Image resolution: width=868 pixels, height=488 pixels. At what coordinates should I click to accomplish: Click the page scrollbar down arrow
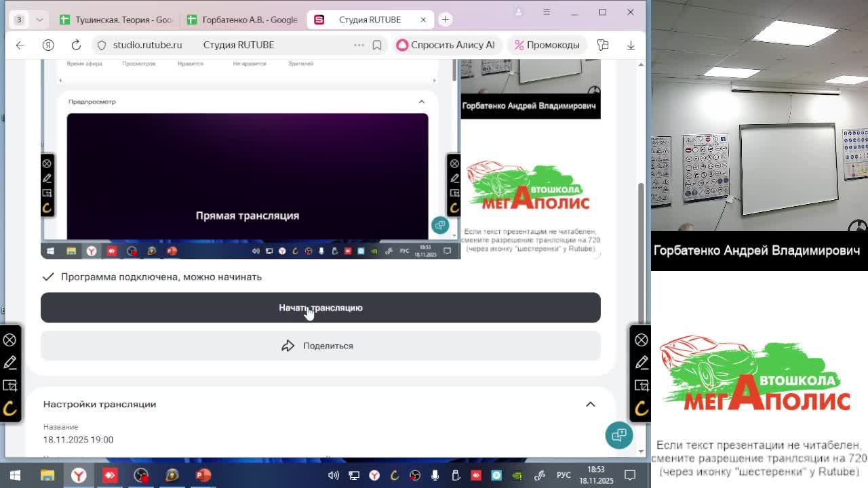641,451
